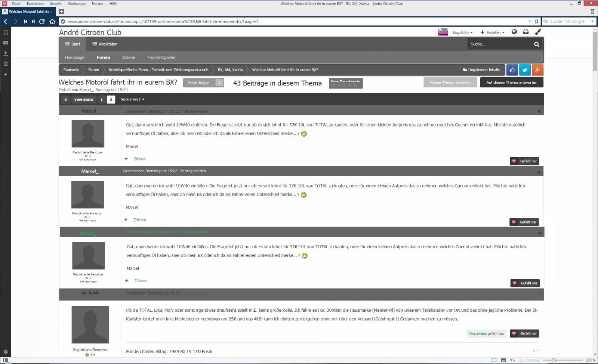Click the Neues Thema erstellen button
The image size is (598, 364).
coord(450,83)
